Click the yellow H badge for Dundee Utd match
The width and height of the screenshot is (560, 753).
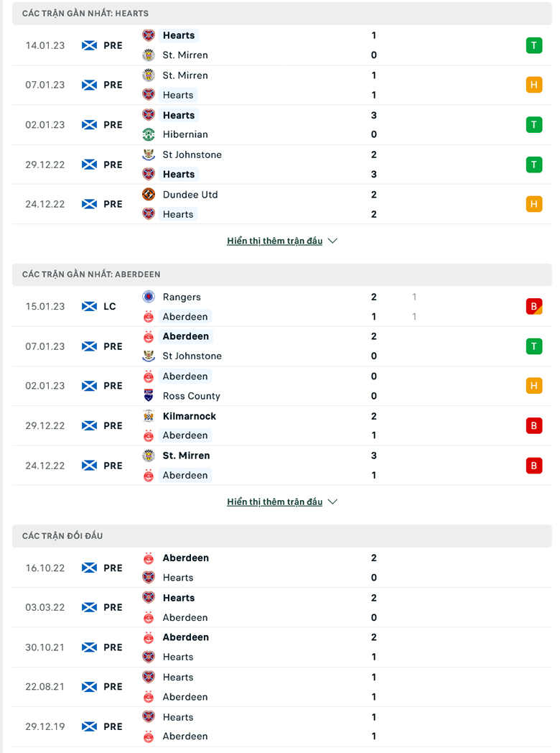(x=534, y=203)
